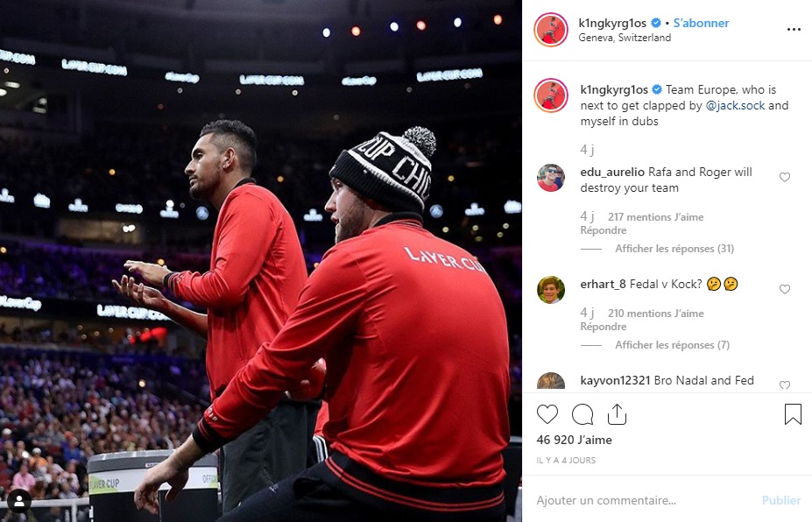View the 217 mentions J'aime list
This screenshot has width=812, height=522.
pos(655,217)
